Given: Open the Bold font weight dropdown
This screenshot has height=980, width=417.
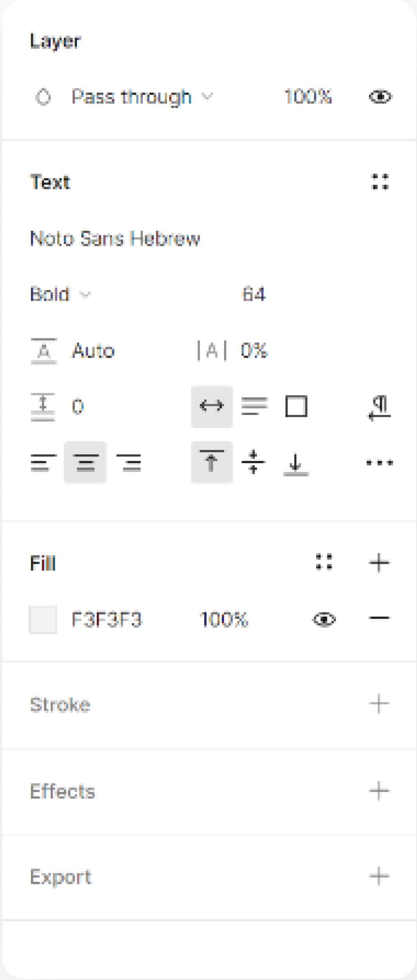Looking at the screenshot, I should (x=60, y=294).
